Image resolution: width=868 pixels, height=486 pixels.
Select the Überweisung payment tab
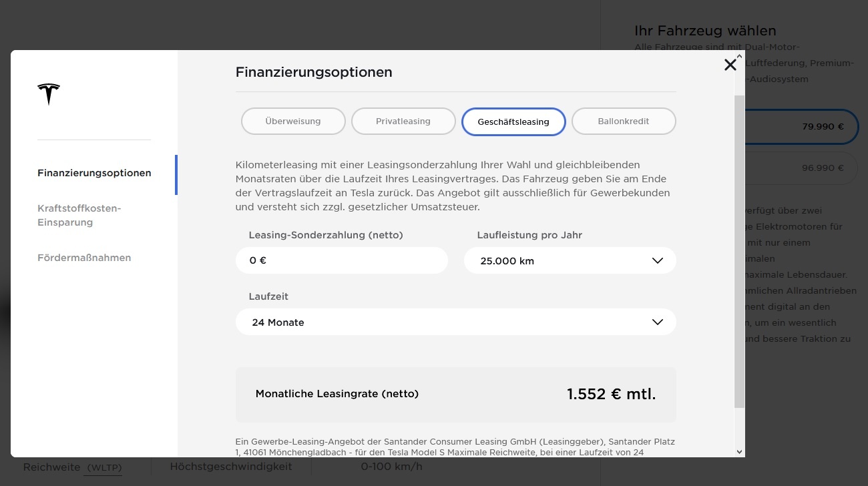293,121
